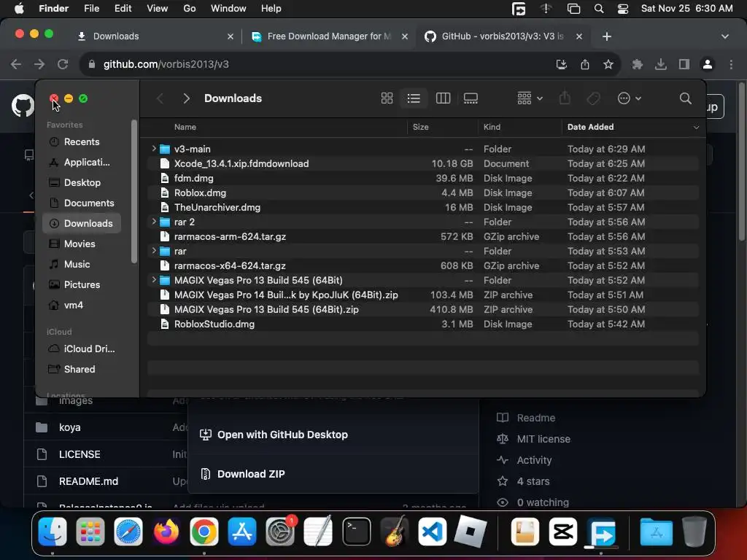Click the Chrome address bar
The height and width of the screenshot is (560, 747).
pos(314,64)
